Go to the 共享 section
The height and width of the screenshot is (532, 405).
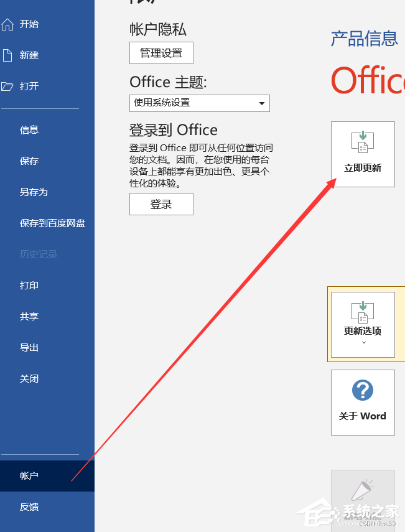(47, 317)
